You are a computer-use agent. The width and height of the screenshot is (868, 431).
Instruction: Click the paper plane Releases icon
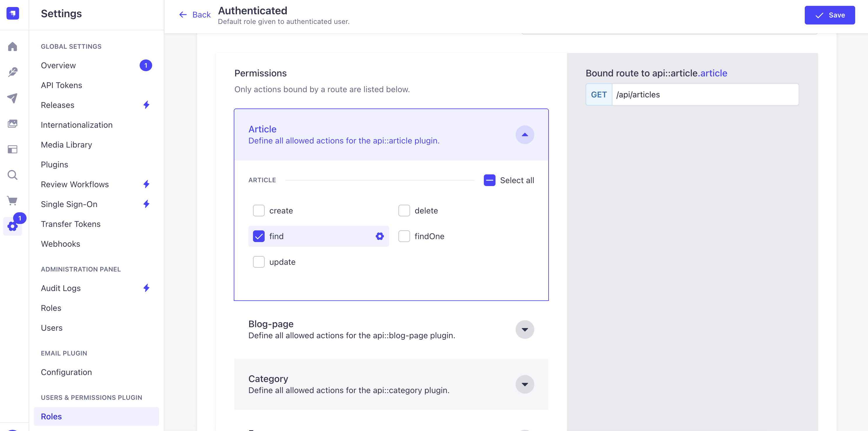(13, 98)
